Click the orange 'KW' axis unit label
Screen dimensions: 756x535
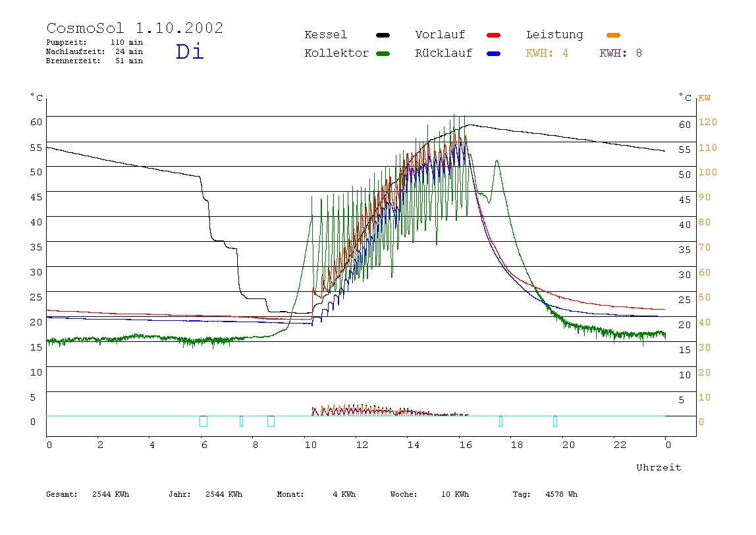(x=705, y=98)
